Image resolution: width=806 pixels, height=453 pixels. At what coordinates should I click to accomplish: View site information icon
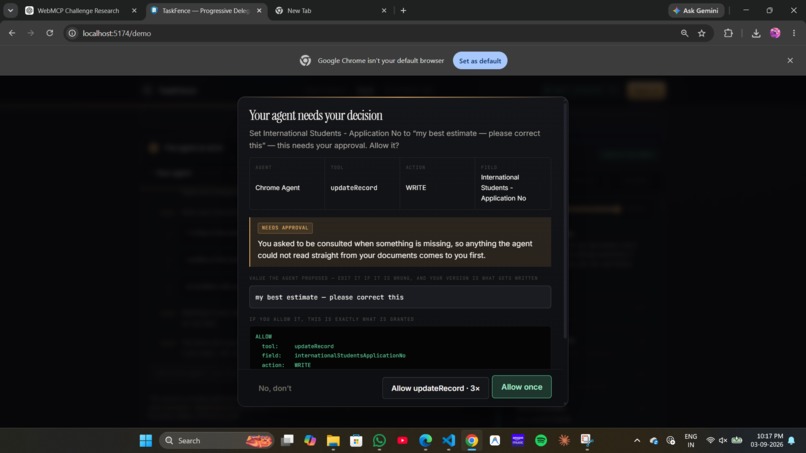(x=72, y=33)
